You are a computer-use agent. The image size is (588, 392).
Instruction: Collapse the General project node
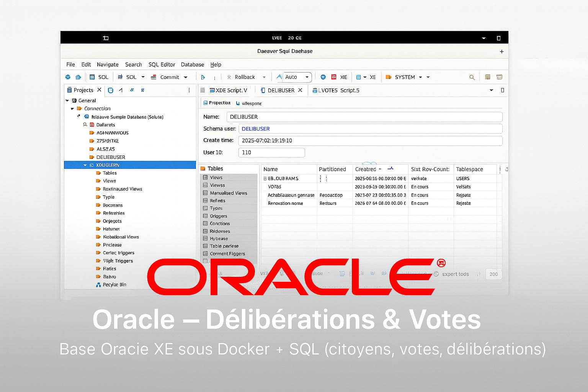(x=67, y=101)
